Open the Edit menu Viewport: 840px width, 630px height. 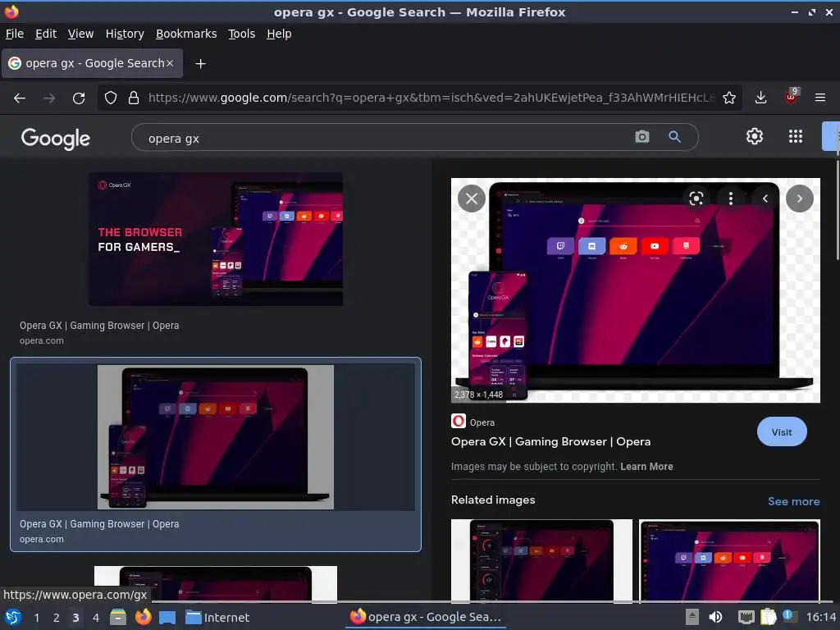coord(46,34)
